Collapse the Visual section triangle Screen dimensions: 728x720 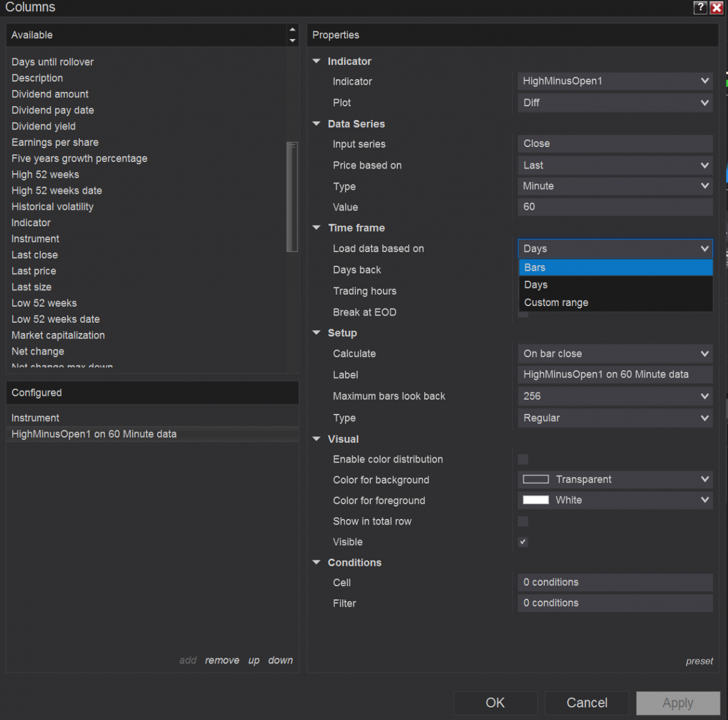(x=317, y=439)
